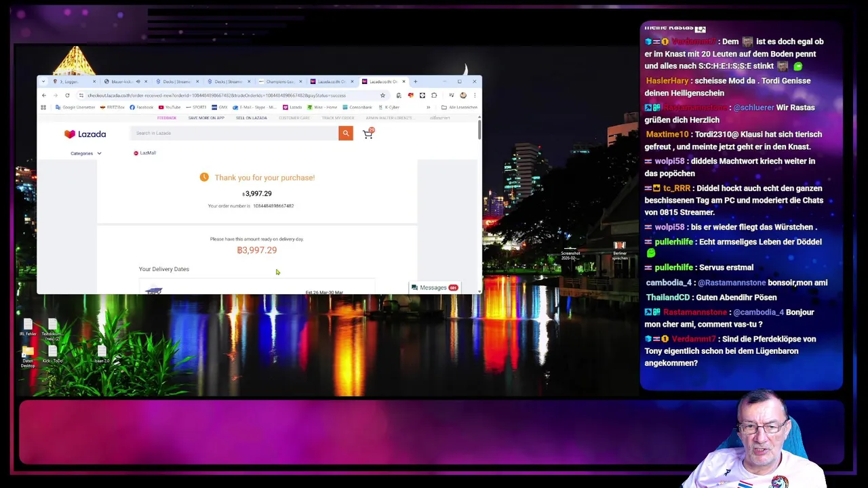Screen dimensions: 868x488
Task: Open the Alle Lesezeichen folder
Action: click(459, 107)
